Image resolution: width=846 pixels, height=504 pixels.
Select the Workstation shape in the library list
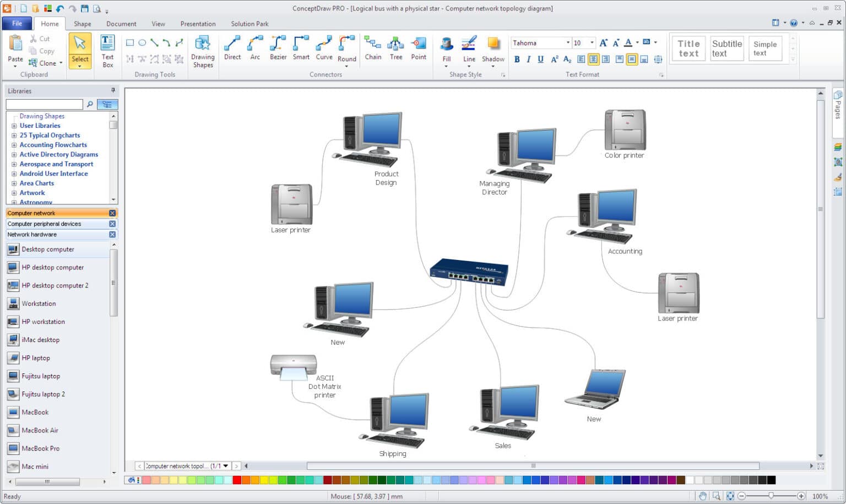tap(39, 304)
